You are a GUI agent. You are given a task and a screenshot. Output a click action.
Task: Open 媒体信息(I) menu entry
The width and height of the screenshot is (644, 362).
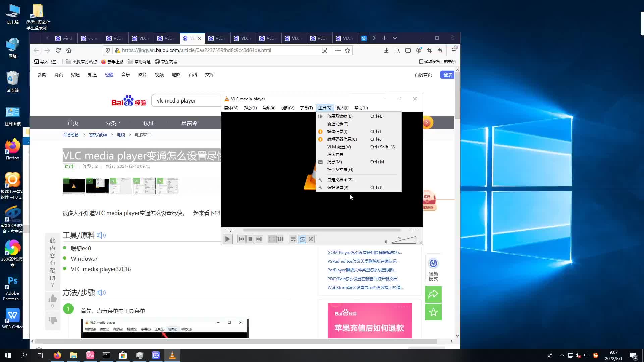click(359, 131)
